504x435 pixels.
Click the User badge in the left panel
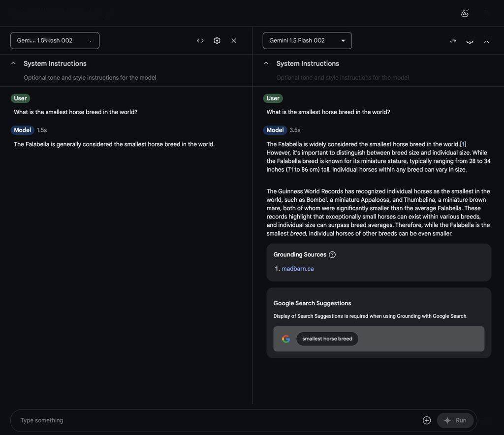point(20,98)
